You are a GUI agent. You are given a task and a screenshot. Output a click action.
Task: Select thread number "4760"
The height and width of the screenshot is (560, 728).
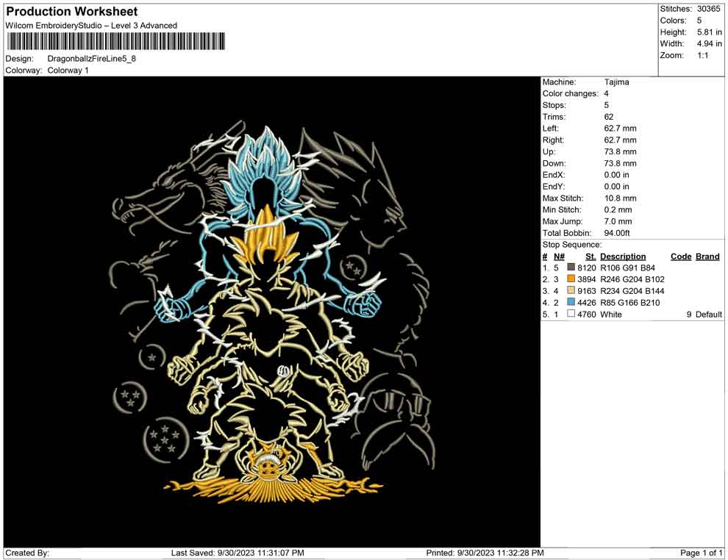[587, 314]
